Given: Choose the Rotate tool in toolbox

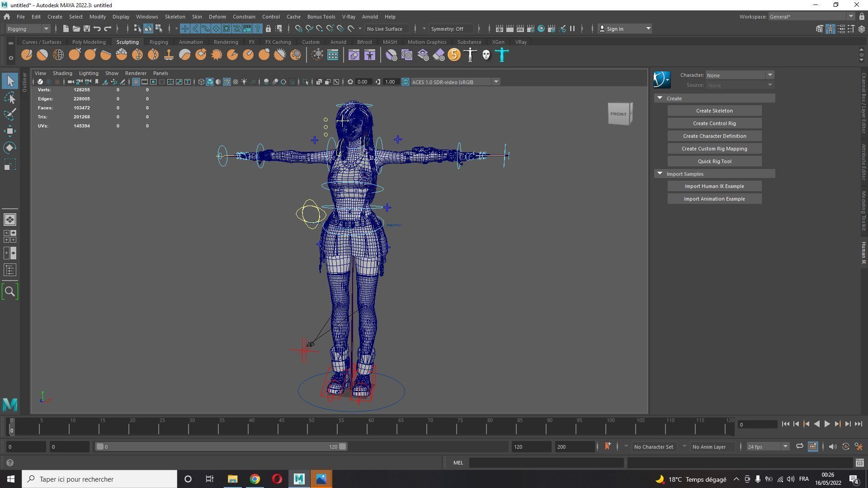Looking at the screenshot, I should coord(10,148).
